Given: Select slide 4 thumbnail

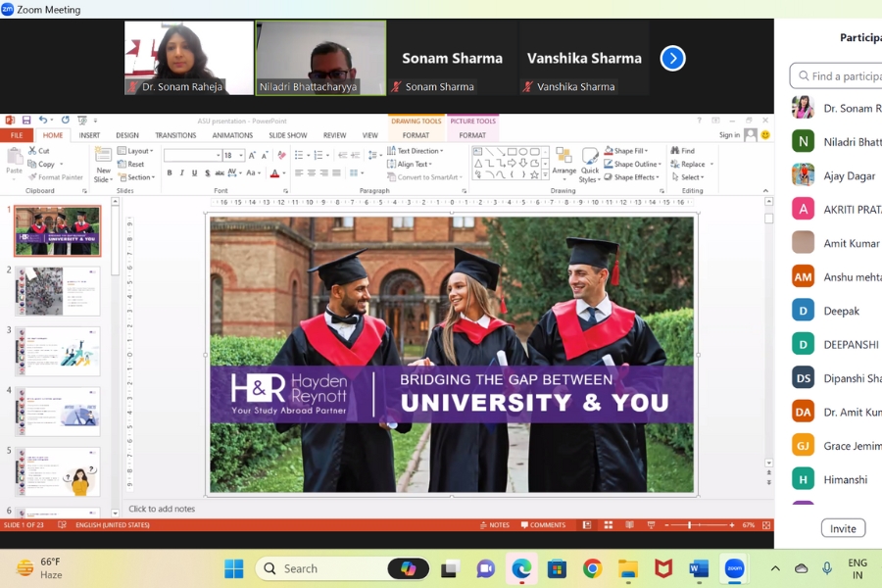Looking at the screenshot, I should tap(58, 412).
